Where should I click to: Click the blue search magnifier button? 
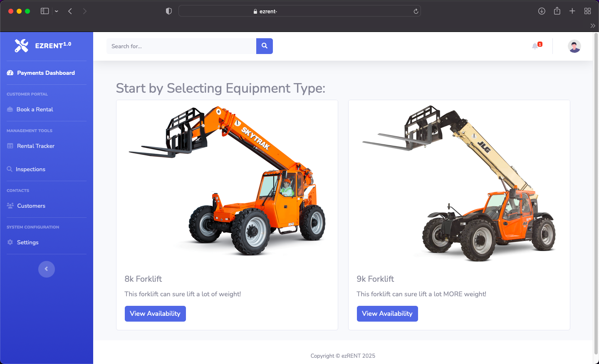(x=265, y=46)
